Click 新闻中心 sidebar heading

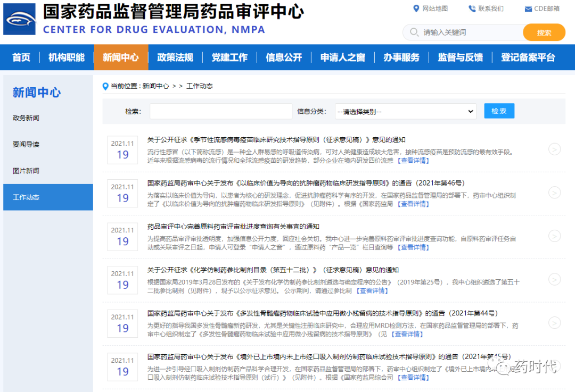[37, 92]
